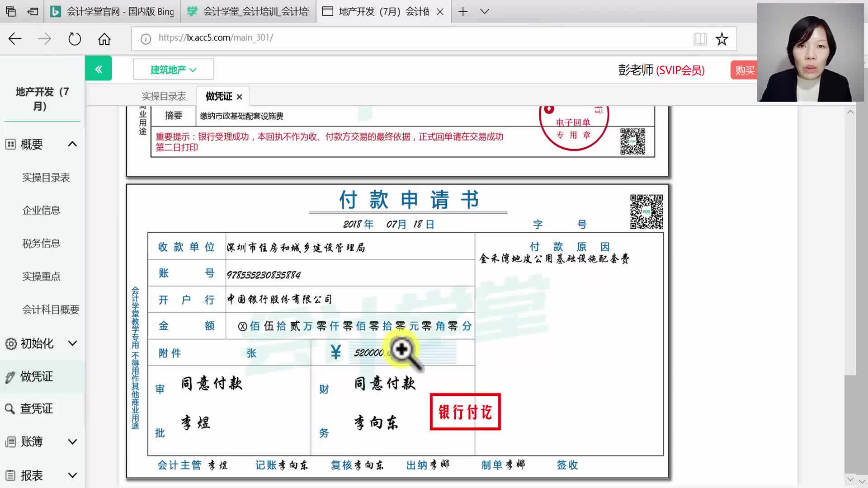Bookmark the page using the star icon
The width and height of the screenshot is (868, 488).
pyautogui.click(x=722, y=39)
